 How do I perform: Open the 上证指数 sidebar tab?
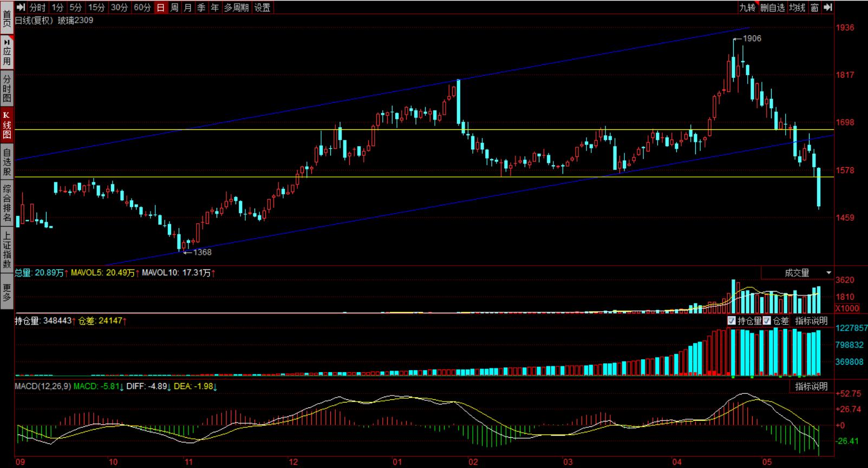point(7,250)
